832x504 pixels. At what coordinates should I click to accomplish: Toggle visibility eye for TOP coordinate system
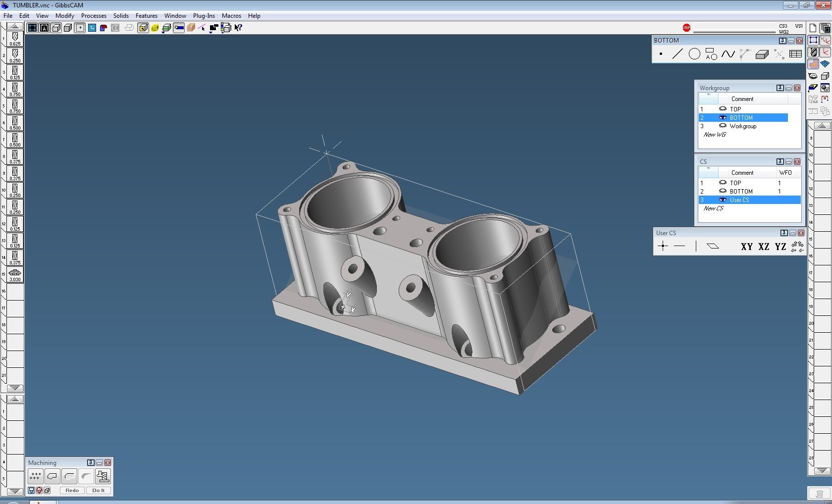723,183
